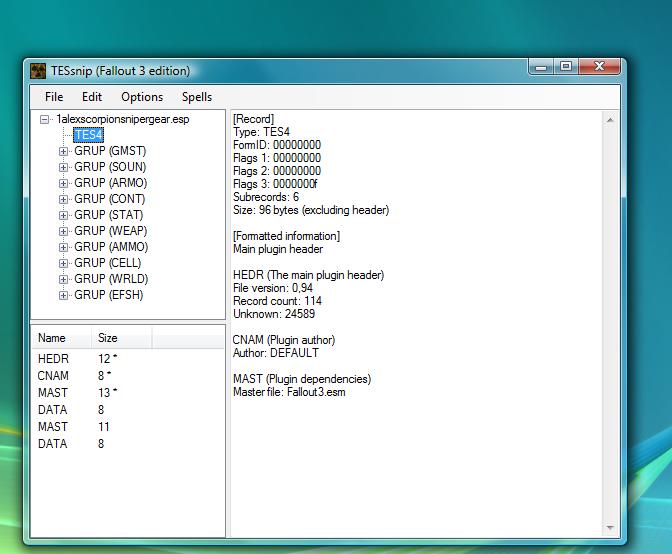The width and height of the screenshot is (672, 554).
Task: Minimize the TESsnip window
Action: 541,67
